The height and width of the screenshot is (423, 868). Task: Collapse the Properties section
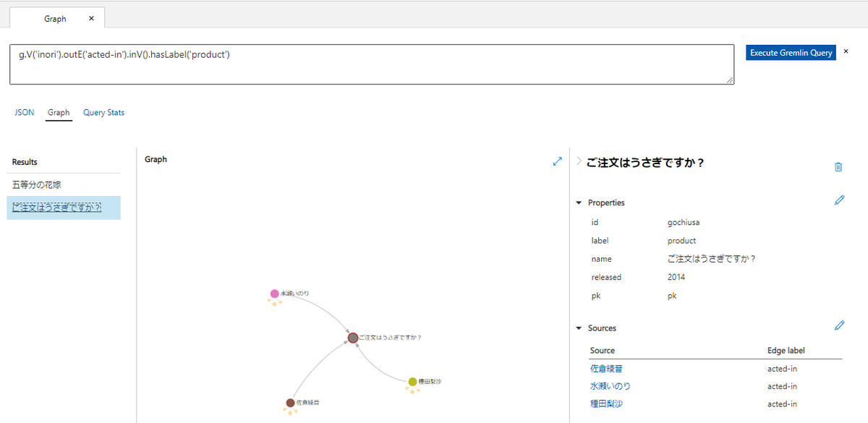tap(579, 202)
